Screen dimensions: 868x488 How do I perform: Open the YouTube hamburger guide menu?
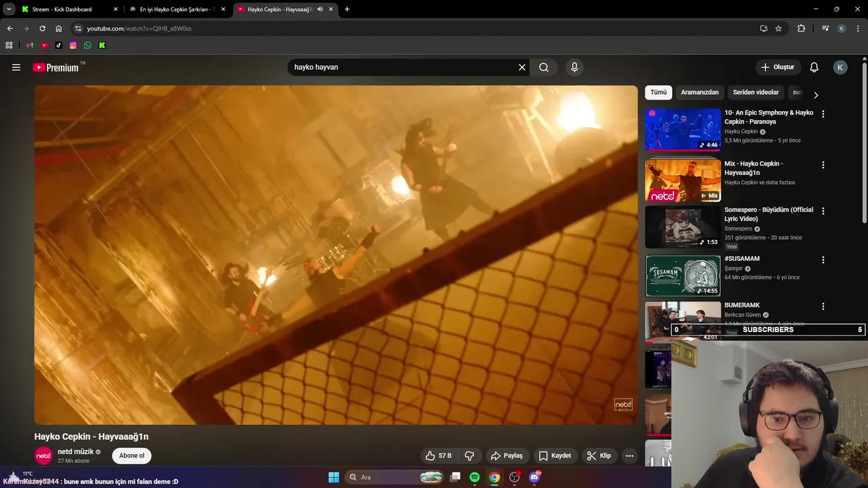click(16, 67)
